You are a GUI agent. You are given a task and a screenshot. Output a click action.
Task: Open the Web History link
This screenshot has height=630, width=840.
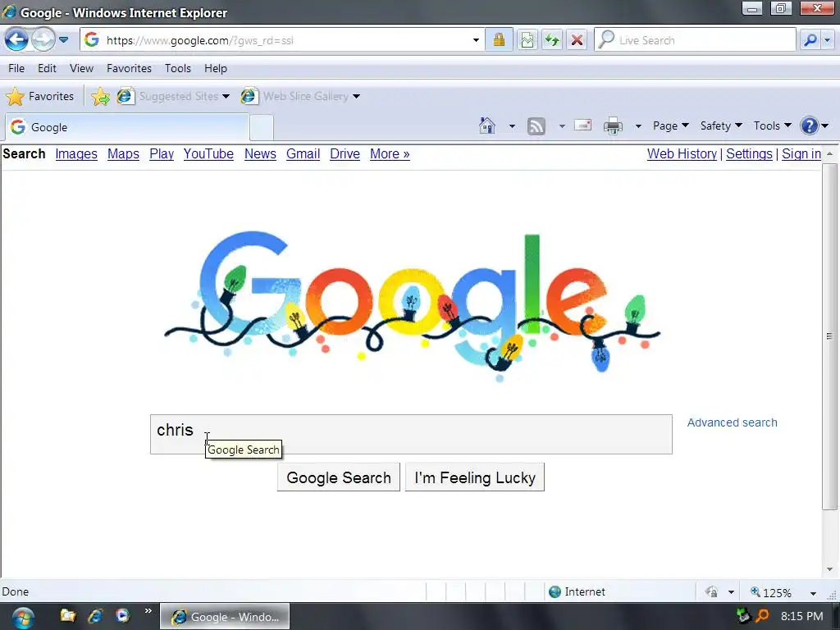tap(682, 153)
